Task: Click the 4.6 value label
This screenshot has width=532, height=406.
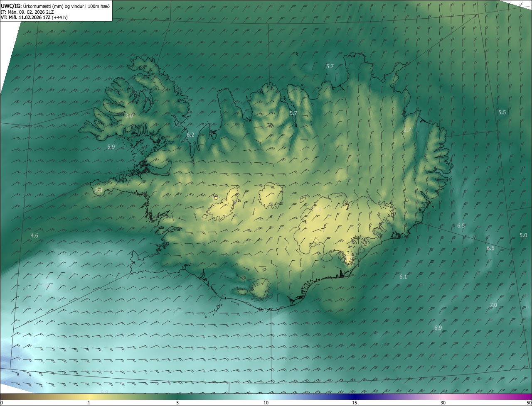Action: 34,236
